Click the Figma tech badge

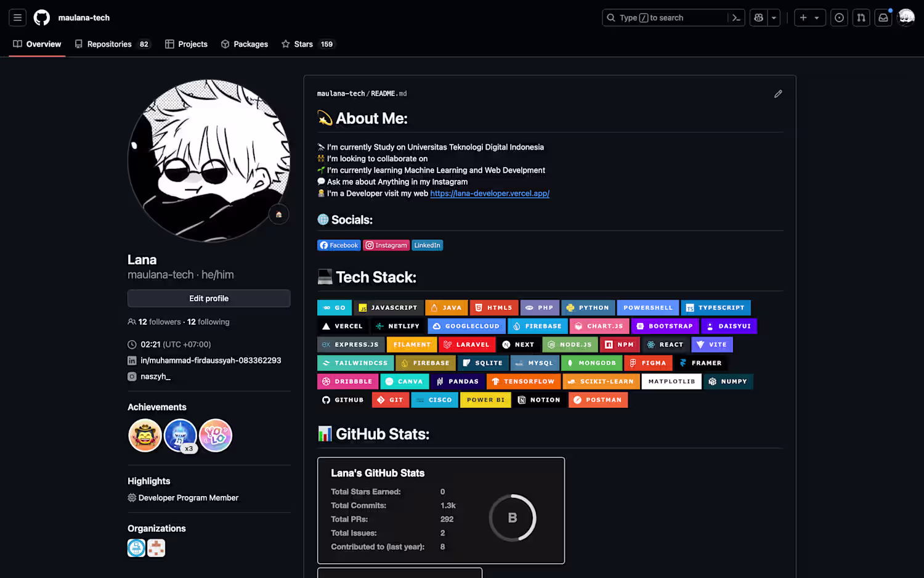tap(648, 363)
